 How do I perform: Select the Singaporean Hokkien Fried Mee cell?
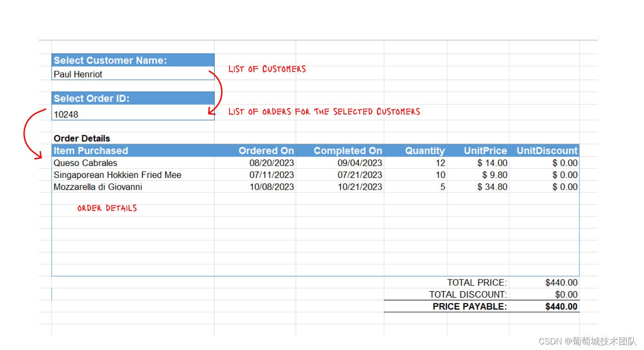(x=133, y=175)
